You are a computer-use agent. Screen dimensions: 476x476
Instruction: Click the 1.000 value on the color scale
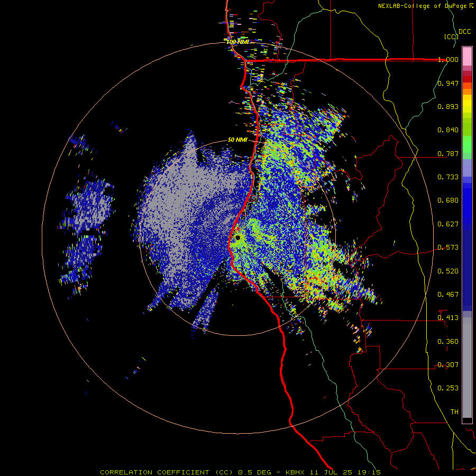point(448,59)
